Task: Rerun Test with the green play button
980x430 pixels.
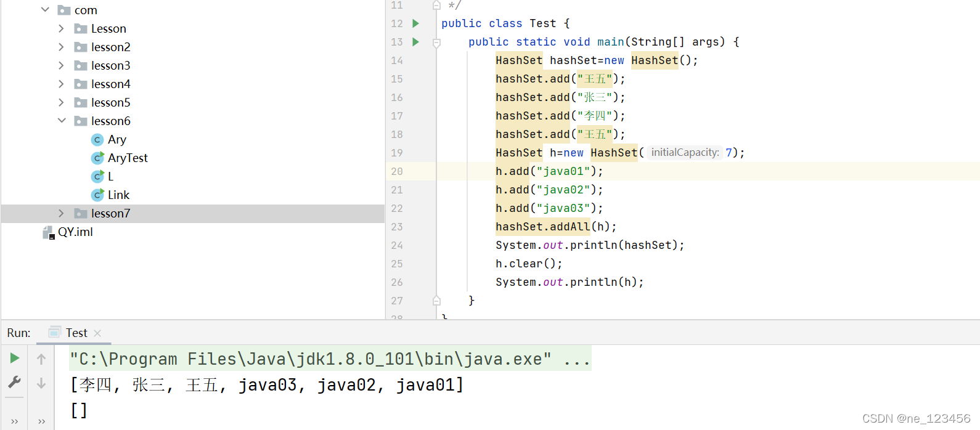Action: pyautogui.click(x=15, y=358)
